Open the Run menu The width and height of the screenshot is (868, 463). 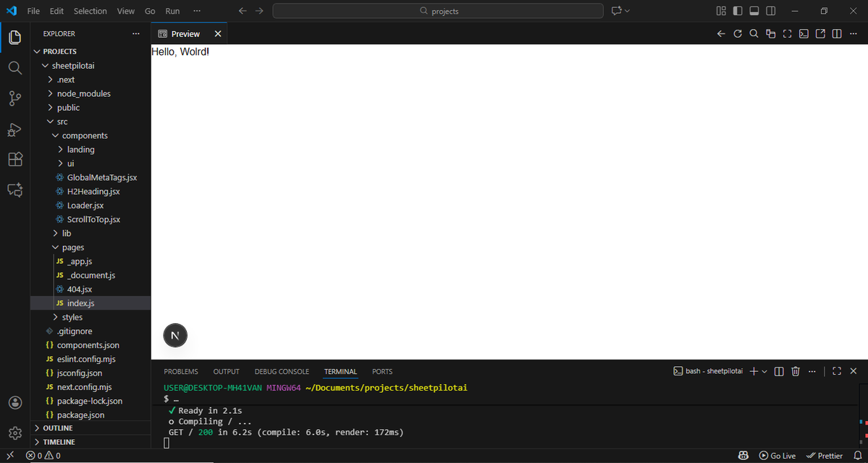click(173, 11)
